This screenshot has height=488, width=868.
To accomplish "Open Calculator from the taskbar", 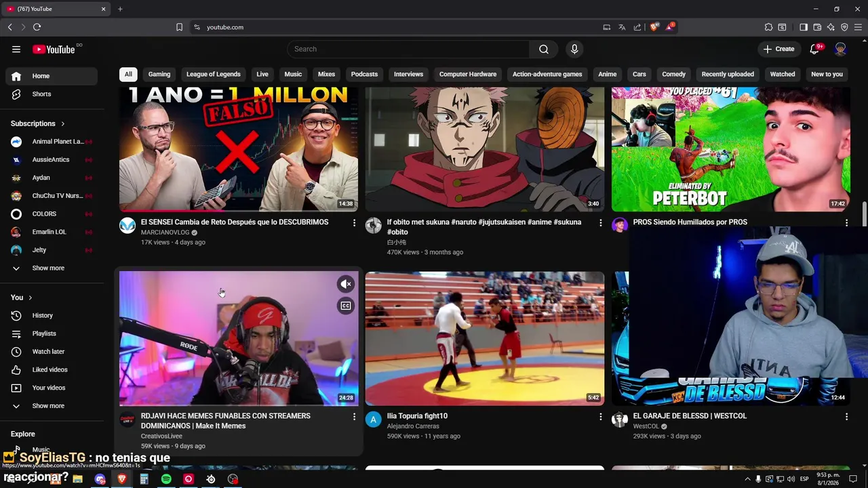I will pos(144,479).
